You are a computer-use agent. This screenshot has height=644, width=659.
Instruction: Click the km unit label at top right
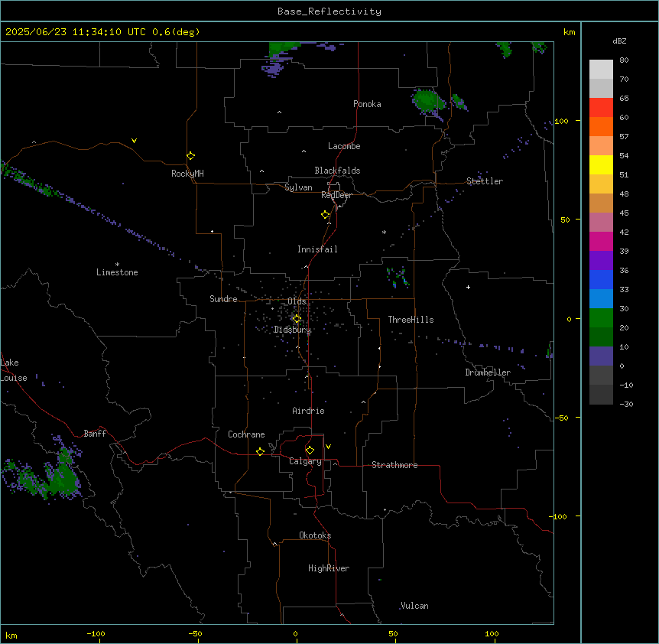click(569, 32)
